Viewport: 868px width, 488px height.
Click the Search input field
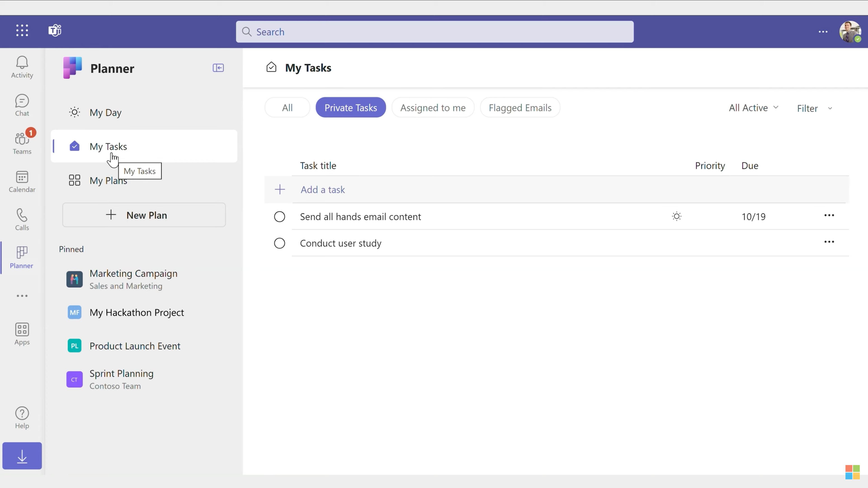coord(435,32)
